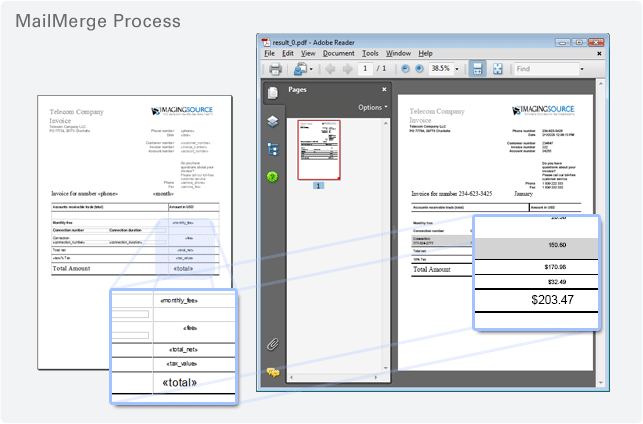Select page 1 thumbnail in Pages panel
This screenshot has width=643, height=424.
pyautogui.click(x=319, y=150)
